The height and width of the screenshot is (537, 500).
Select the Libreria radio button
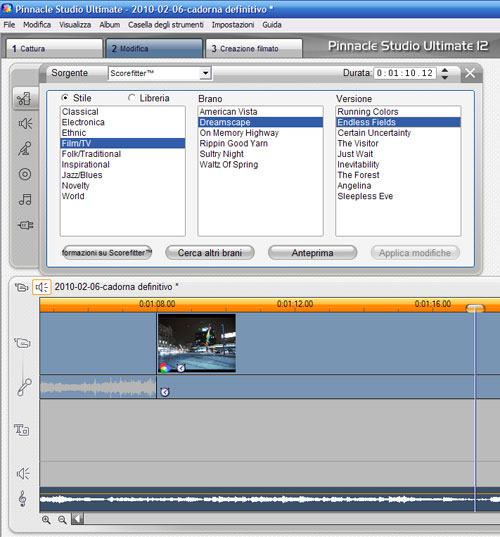click(131, 98)
